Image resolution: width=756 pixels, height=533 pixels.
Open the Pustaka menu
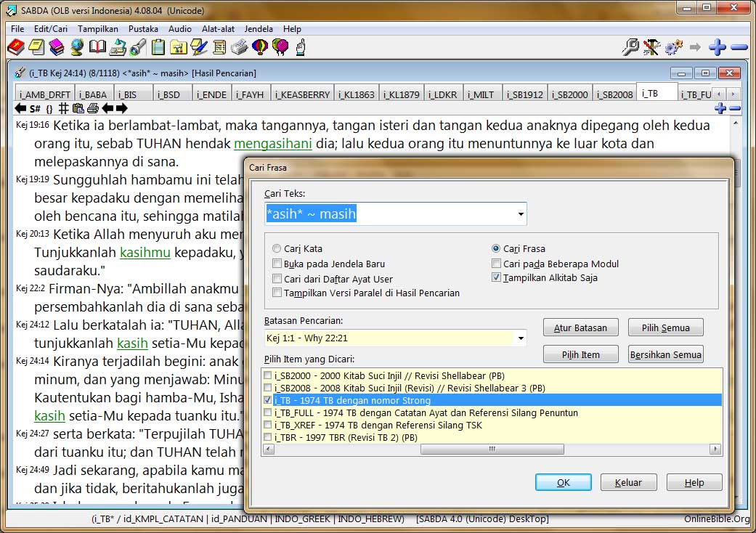pyautogui.click(x=143, y=29)
